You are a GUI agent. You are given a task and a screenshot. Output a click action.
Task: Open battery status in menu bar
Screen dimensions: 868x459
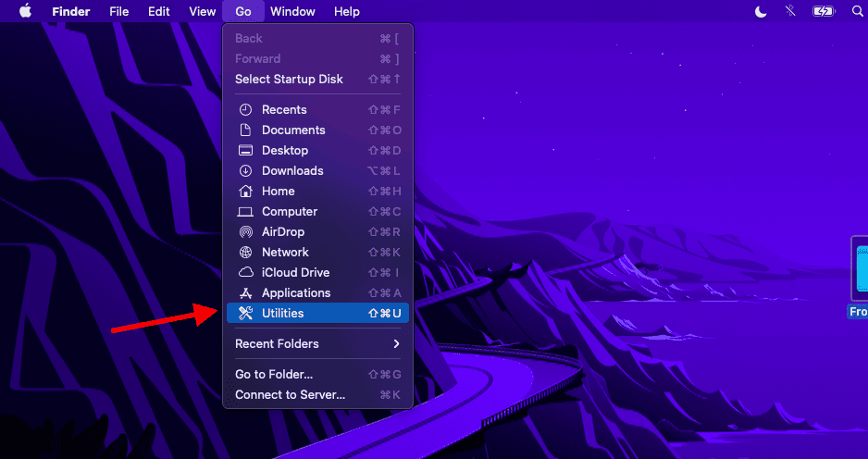click(x=823, y=11)
